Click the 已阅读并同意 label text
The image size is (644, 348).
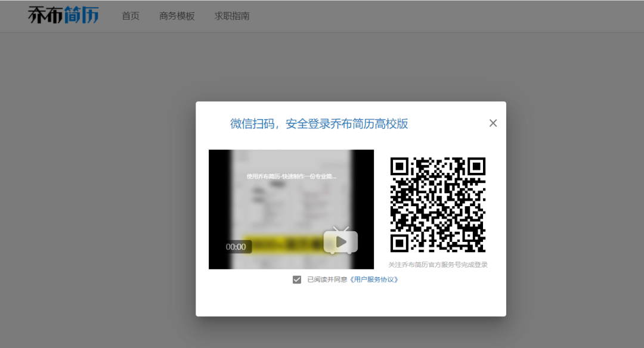pos(327,279)
